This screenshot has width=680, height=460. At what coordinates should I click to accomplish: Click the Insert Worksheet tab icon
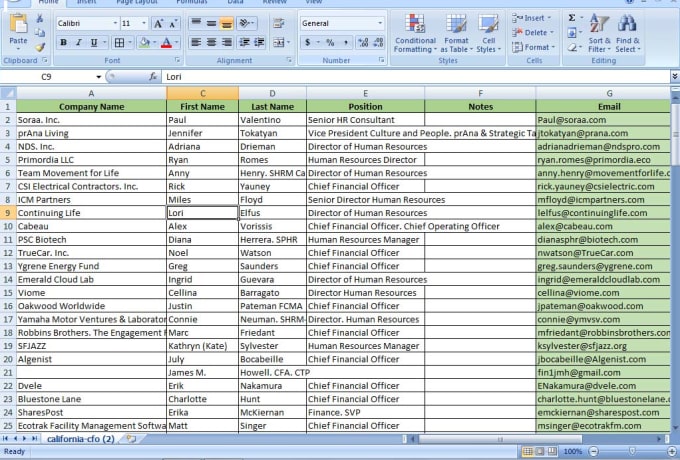(131, 439)
